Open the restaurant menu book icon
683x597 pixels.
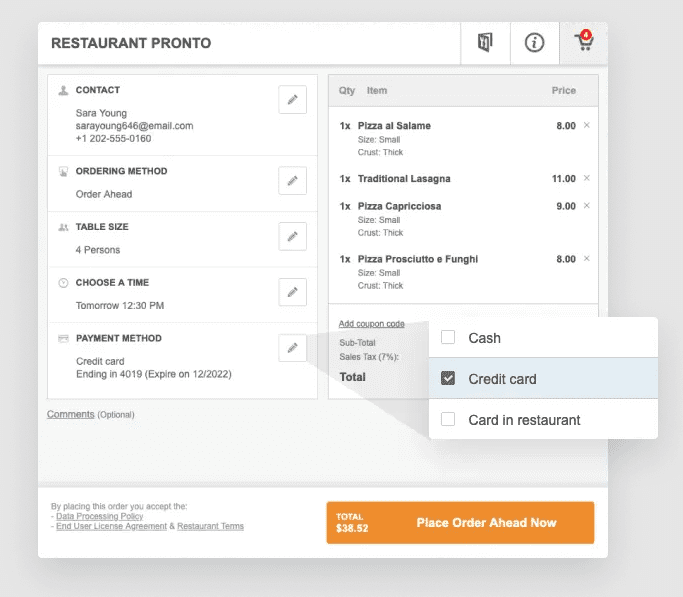[x=485, y=43]
